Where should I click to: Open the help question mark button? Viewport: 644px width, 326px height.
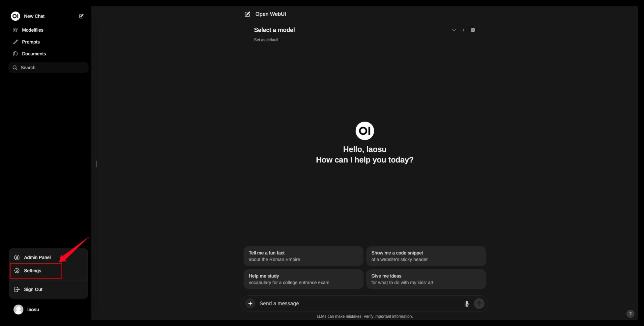tap(630, 314)
